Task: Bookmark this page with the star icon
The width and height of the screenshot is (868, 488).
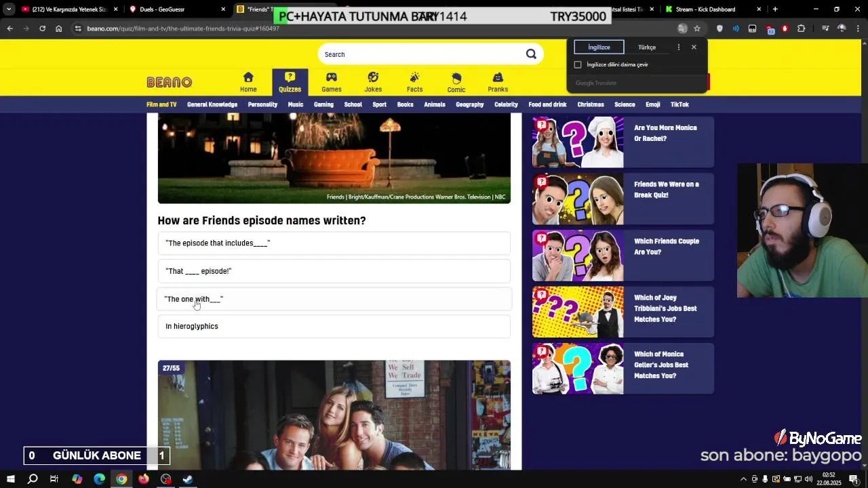Action: coord(697,28)
